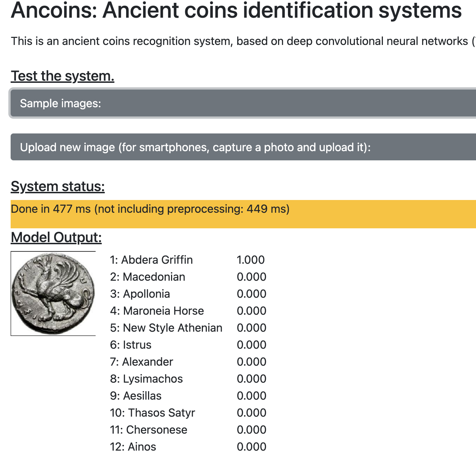Select the Apollonia classification row
The image size is (476, 463).
[x=140, y=293]
